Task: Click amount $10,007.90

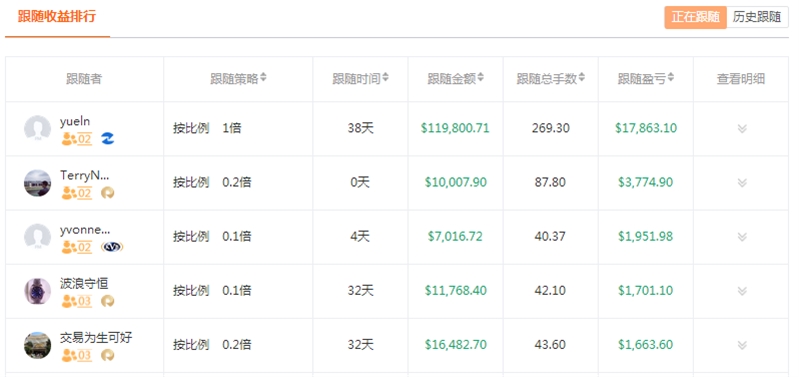Action: coord(456,182)
